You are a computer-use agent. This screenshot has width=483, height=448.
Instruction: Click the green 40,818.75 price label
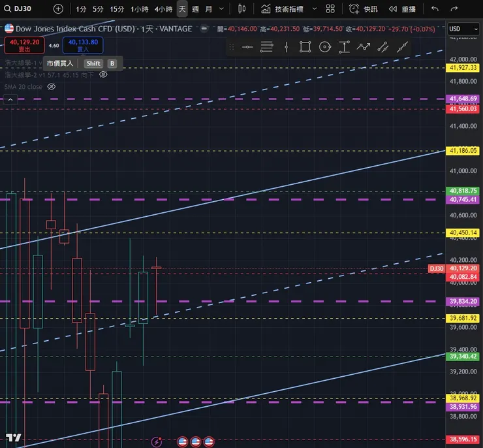point(463,191)
